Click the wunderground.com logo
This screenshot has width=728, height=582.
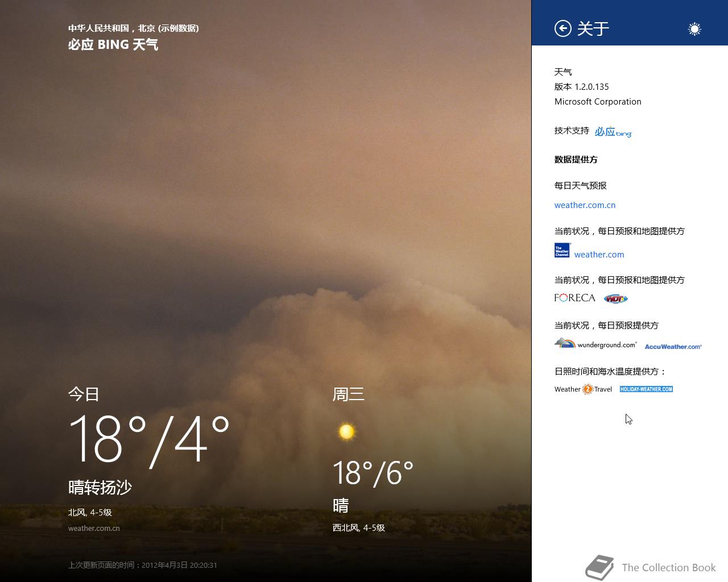coord(595,343)
